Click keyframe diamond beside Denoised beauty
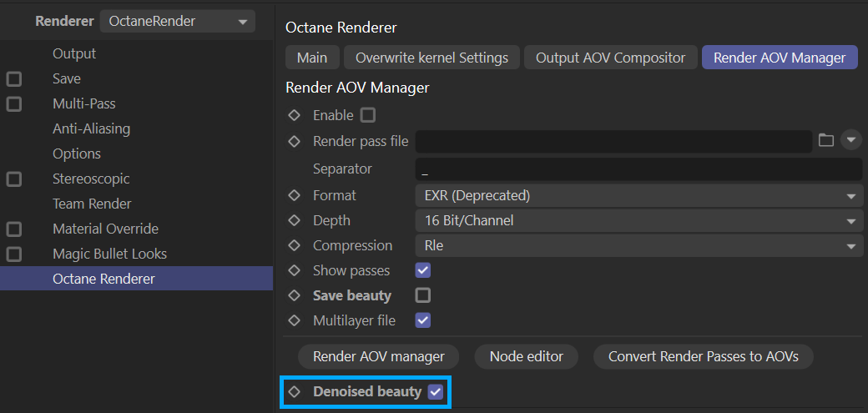Screen dimensions: 868x413 (x=294, y=391)
